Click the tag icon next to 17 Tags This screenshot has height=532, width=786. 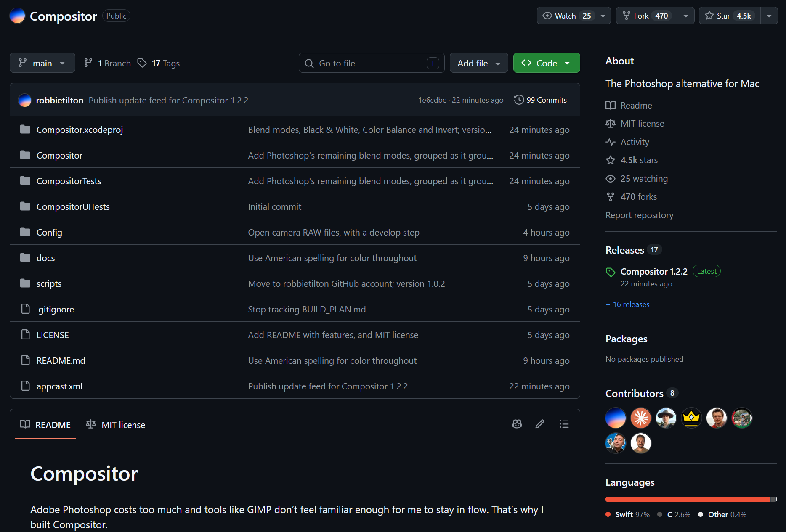(x=142, y=63)
